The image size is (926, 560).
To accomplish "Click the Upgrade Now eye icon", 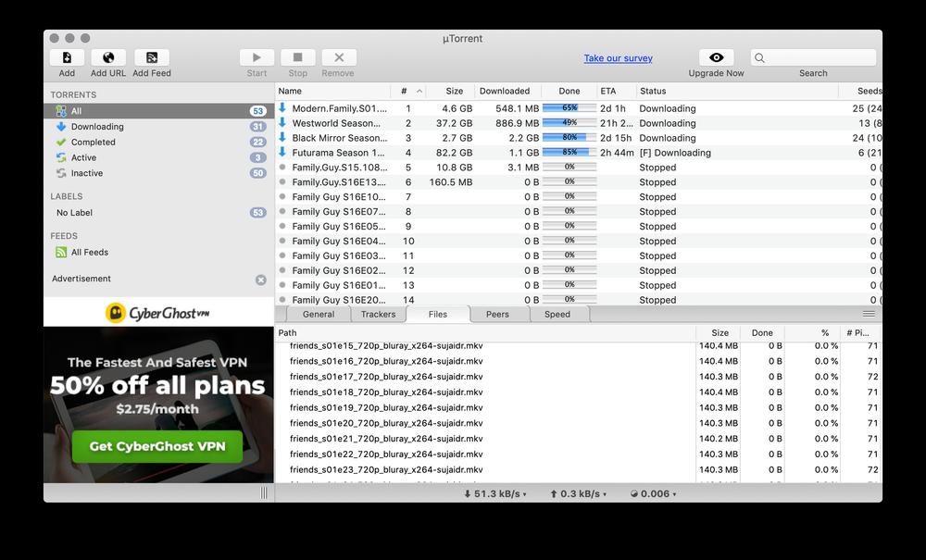I will pyautogui.click(x=717, y=57).
